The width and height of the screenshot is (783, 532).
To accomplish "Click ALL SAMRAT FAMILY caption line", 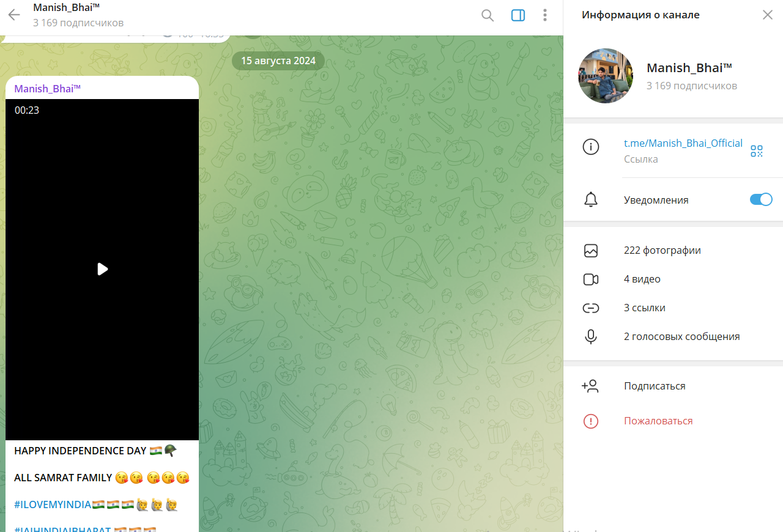I will 63,478.
